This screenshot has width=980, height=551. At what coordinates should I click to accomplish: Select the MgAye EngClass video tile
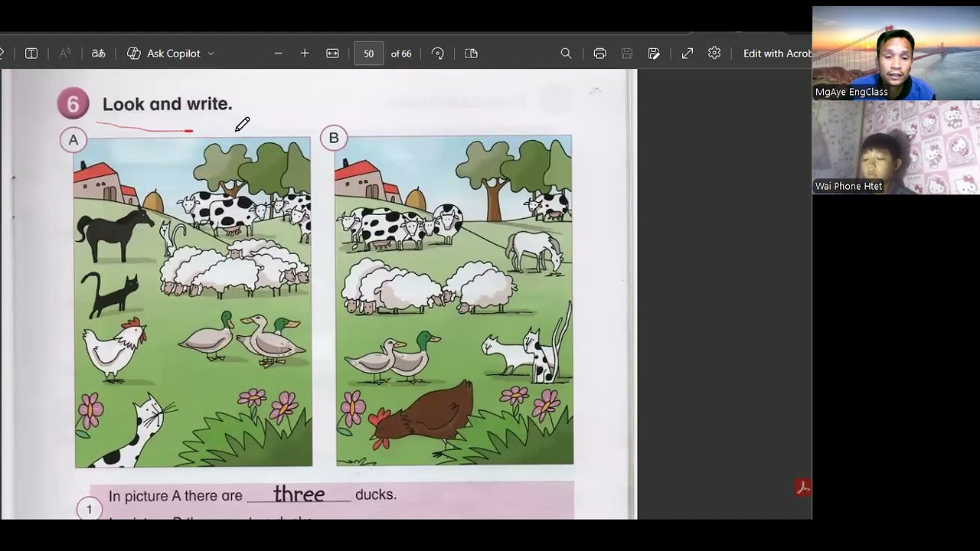896,54
